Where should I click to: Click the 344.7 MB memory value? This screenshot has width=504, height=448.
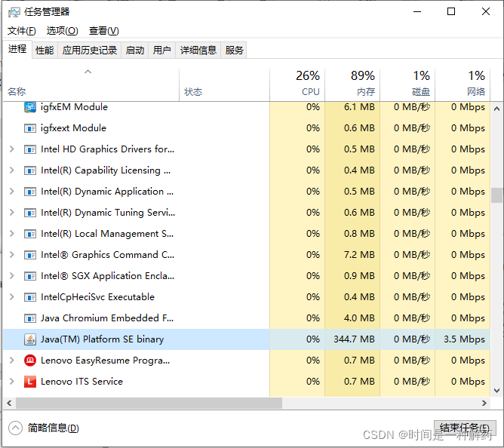(354, 339)
